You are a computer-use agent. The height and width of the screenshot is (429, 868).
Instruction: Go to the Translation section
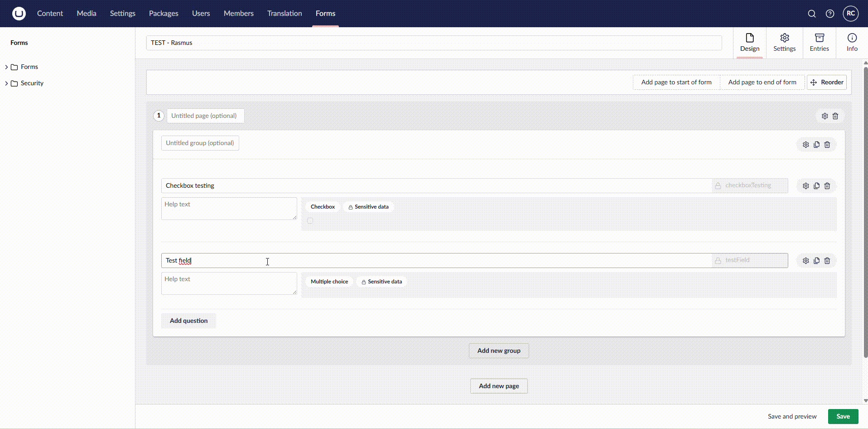(x=285, y=14)
